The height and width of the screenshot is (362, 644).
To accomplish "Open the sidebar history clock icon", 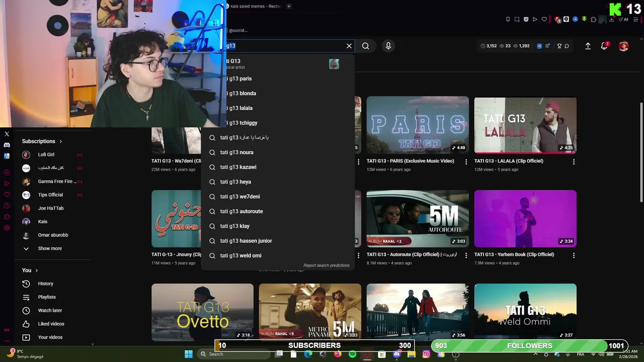I will point(7,206).
